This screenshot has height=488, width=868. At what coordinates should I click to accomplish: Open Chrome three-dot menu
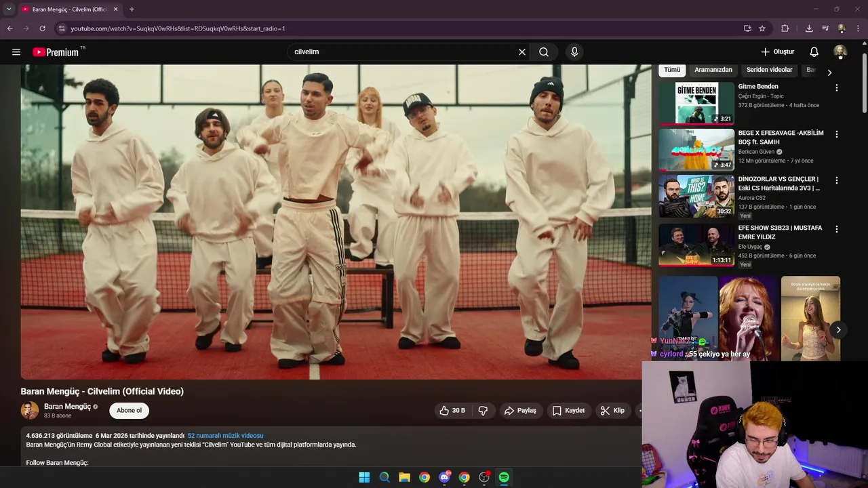859,28
